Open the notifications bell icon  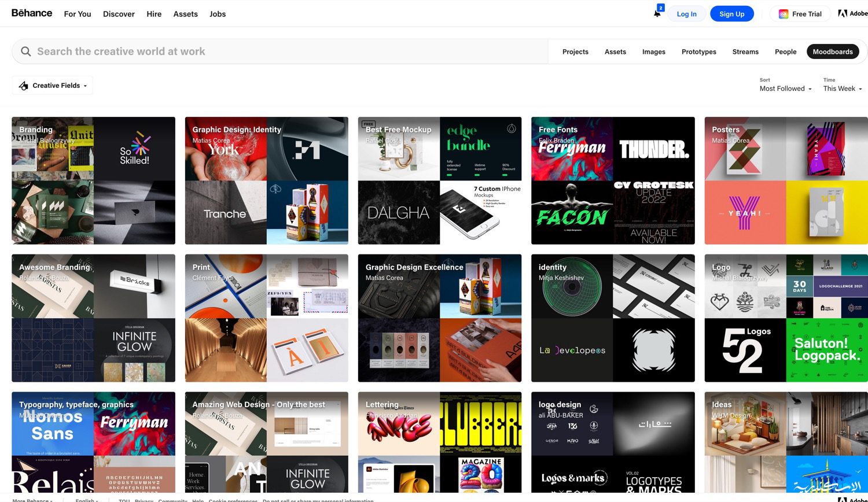[x=658, y=13]
